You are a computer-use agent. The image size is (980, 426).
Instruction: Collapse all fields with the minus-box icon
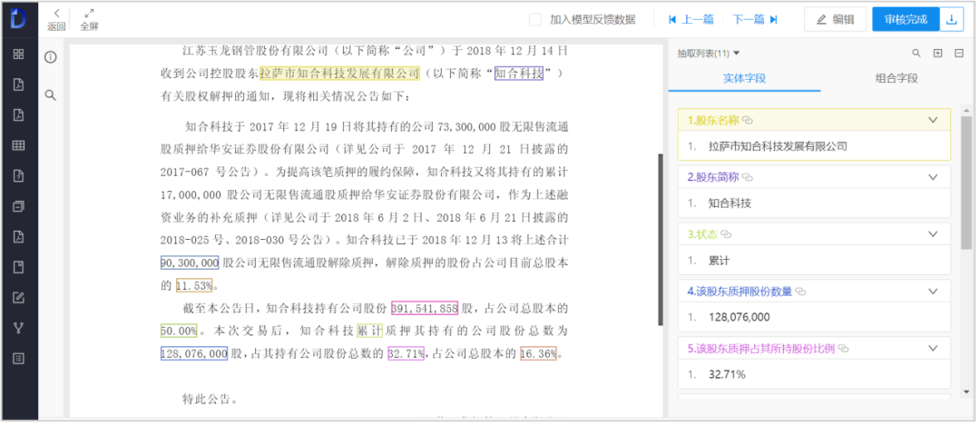coord(959,54)
